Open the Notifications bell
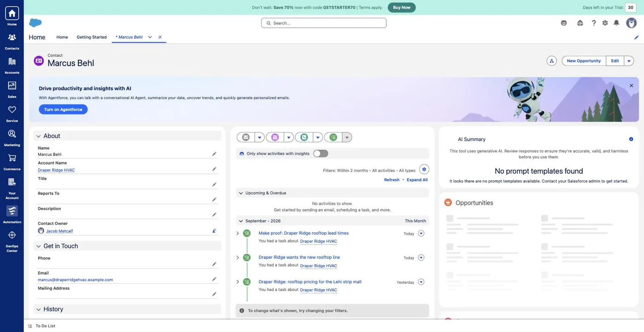Image resolution: width=644 pixels, height=332 pixels. tap(616, 23)
